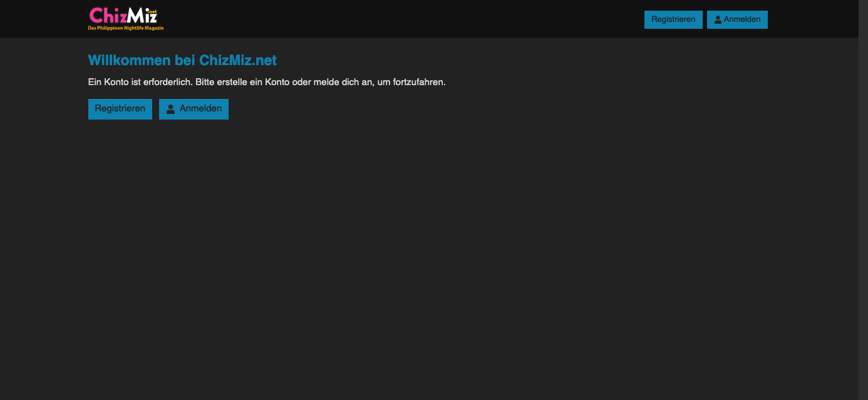
Task: Click the tagline "Das Philippinen Nightlife Magazin"
Action: tap(125, 28)
